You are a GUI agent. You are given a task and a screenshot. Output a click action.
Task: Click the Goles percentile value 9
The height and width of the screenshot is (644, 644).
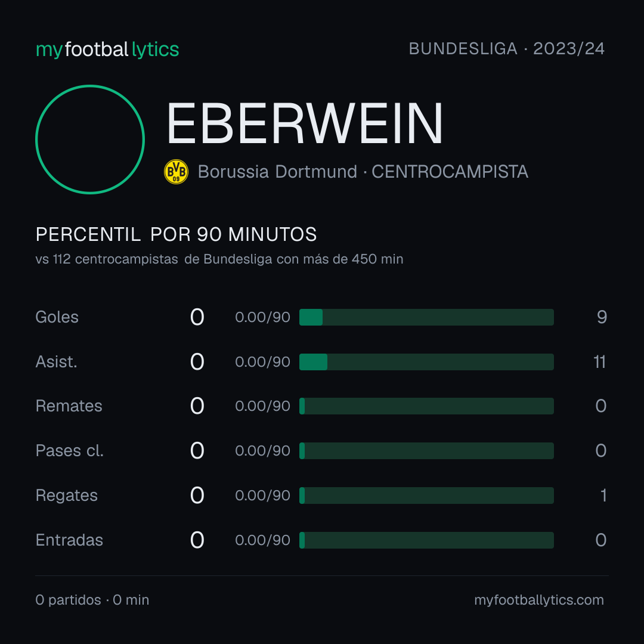(602, 317)
